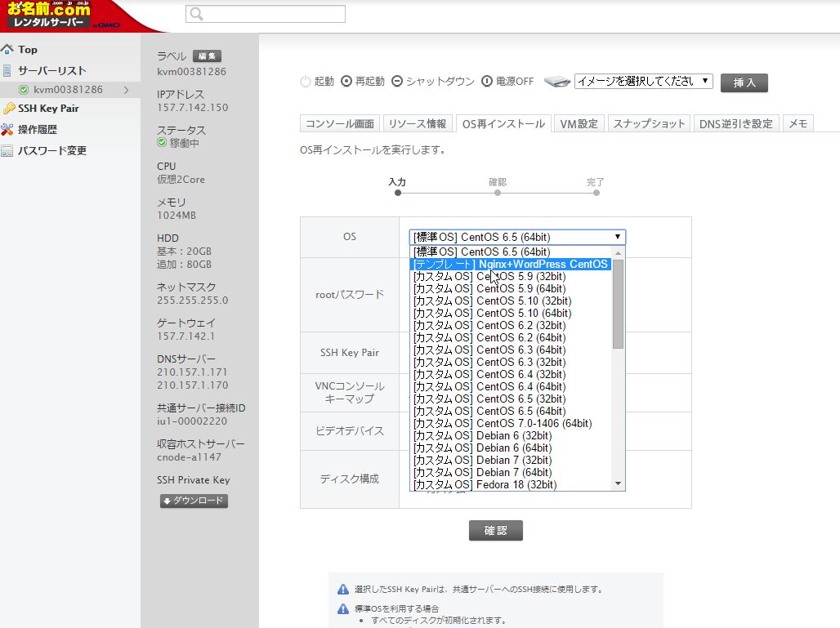840x628 pixels.
Task: Click the シャットダウン shutdown icon
Action: [x=397, y=82]
